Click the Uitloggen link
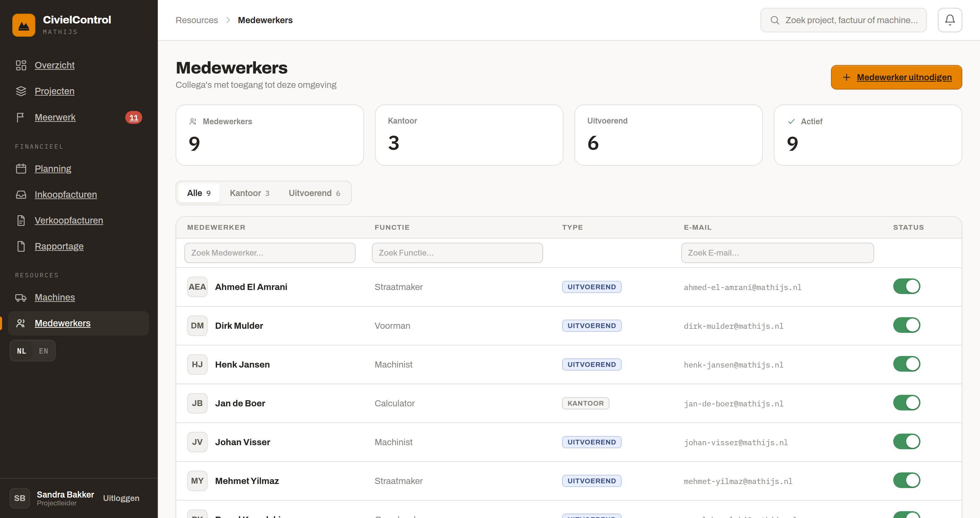This screenshot has height=518, width=980. (x=121, y=498)
